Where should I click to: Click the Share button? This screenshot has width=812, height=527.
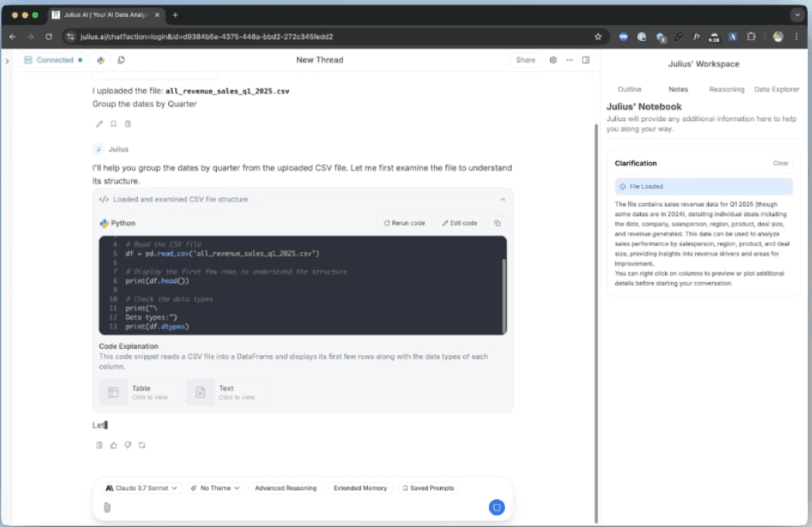[x=525, y=60]
